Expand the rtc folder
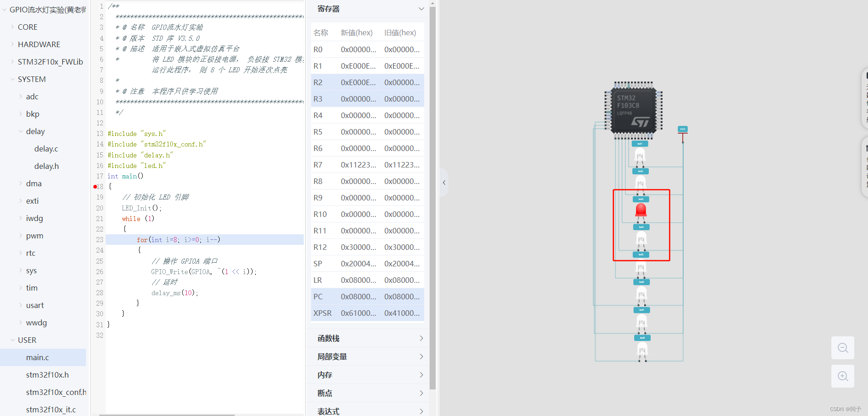The width and height of the screenshot is (868, 416). [21, 253]
